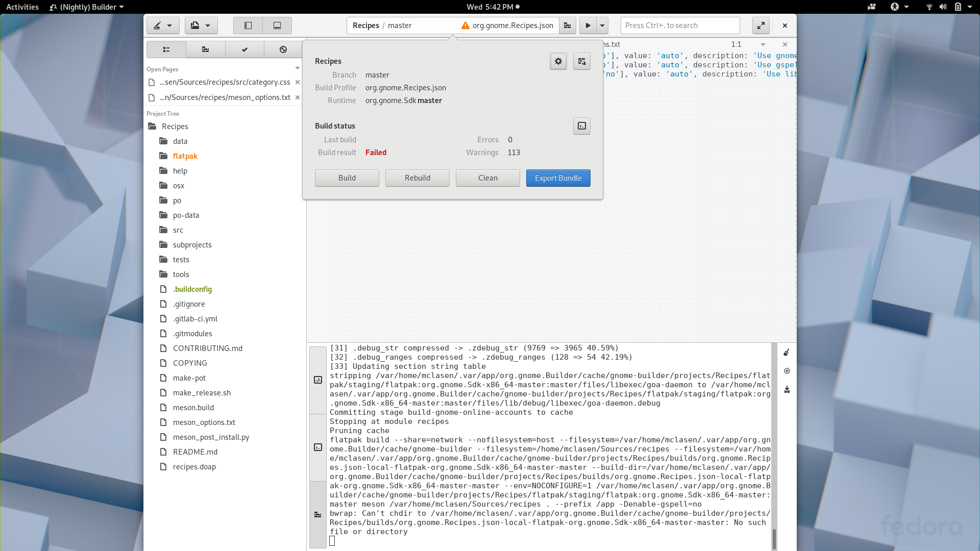Screen dimensions: 980x551
Task: Close the editor document tab
Action: tap(785, 44)
